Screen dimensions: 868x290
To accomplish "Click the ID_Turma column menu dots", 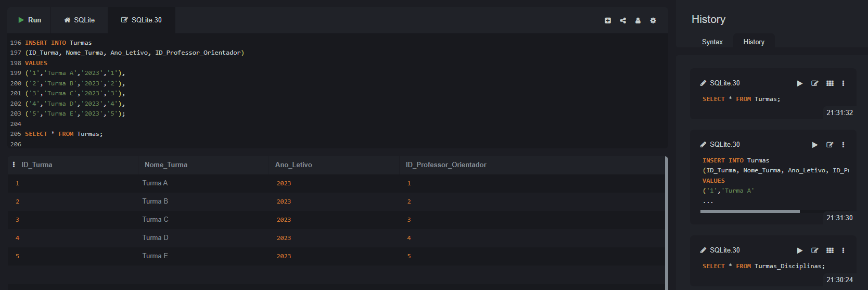I will [14, 165].
